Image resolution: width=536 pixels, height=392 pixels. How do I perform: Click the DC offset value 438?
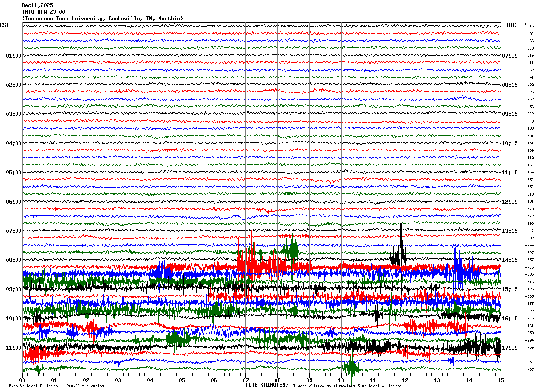coord(531,129)
